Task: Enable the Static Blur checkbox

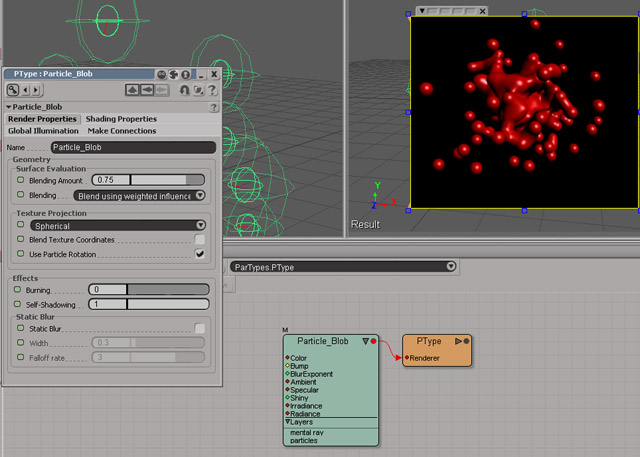Action: pos(200,328)
